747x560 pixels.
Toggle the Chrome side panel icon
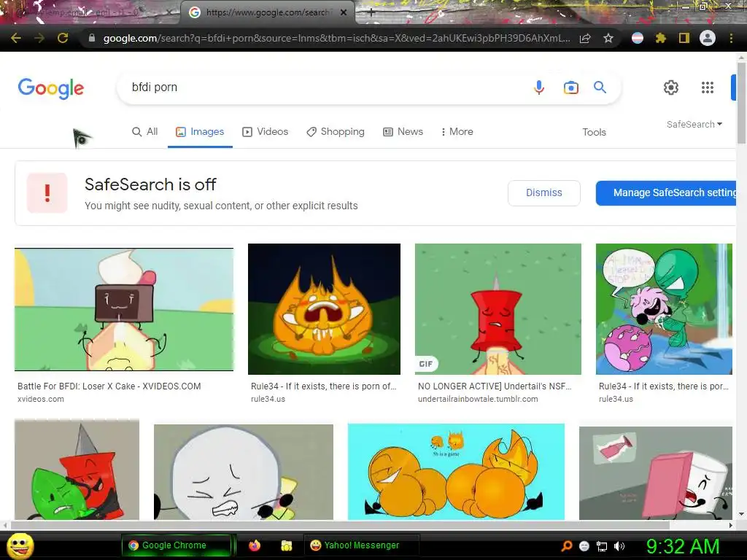684,38
